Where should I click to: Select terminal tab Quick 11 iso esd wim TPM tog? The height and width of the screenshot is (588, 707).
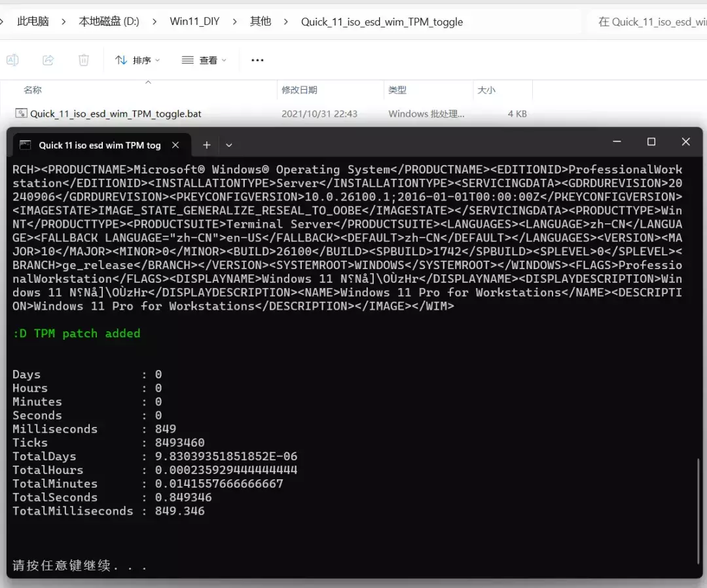[100, 145]
